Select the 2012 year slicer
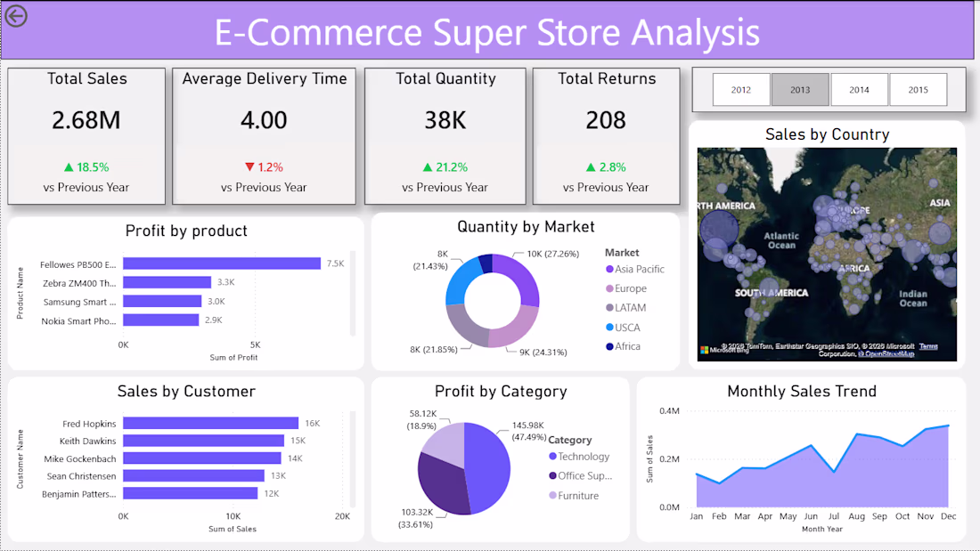980x551 pixels. (x=740, y=90)
